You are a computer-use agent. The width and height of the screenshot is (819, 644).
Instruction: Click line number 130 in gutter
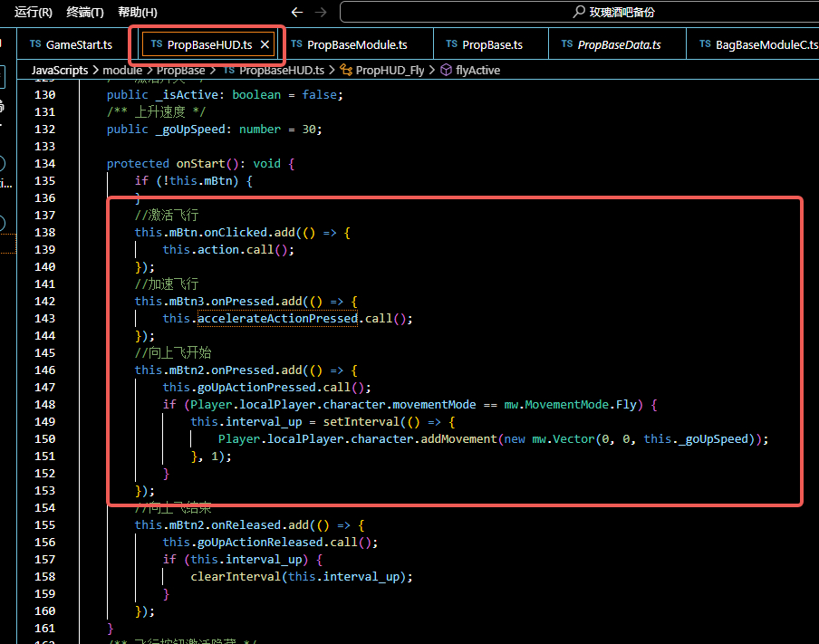point(45,94)
